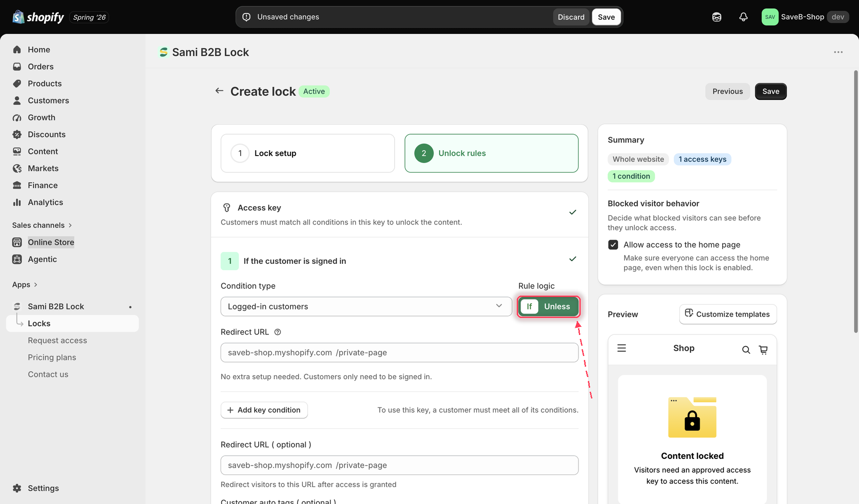Image resolution: width=859 pixels, height=504 pixels.
Task: Open the preview hamburger menu icon
Action: pyautogui.click(x=621, y=348)
